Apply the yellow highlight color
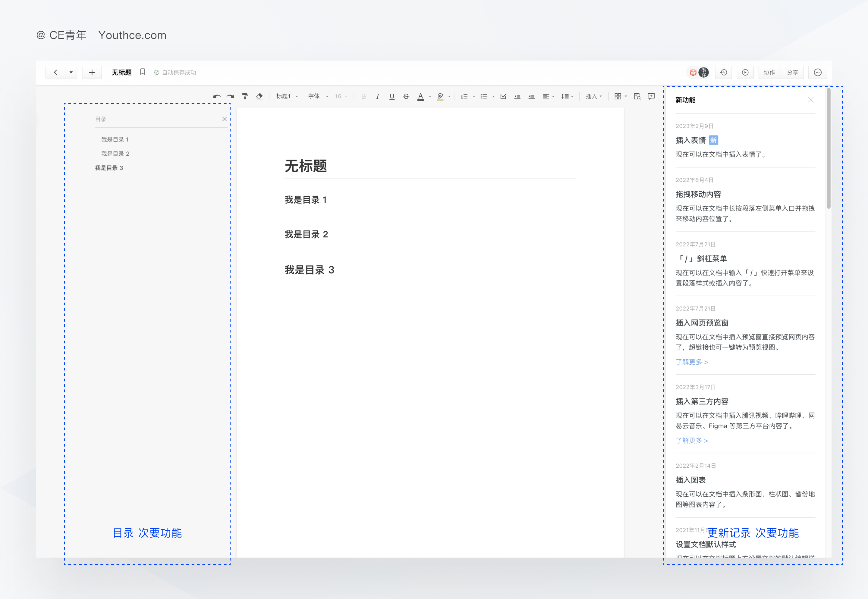Screen dimensions: 868x599 tap(440, 96)
